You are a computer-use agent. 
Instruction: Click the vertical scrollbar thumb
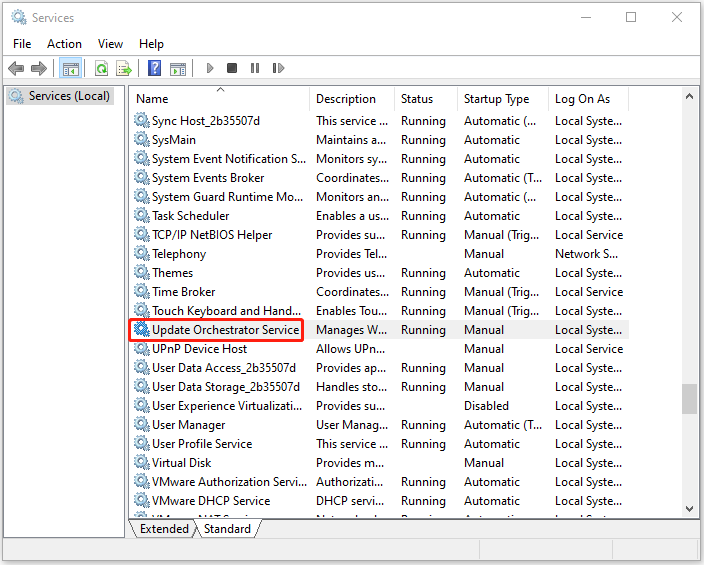coord(689,399)
